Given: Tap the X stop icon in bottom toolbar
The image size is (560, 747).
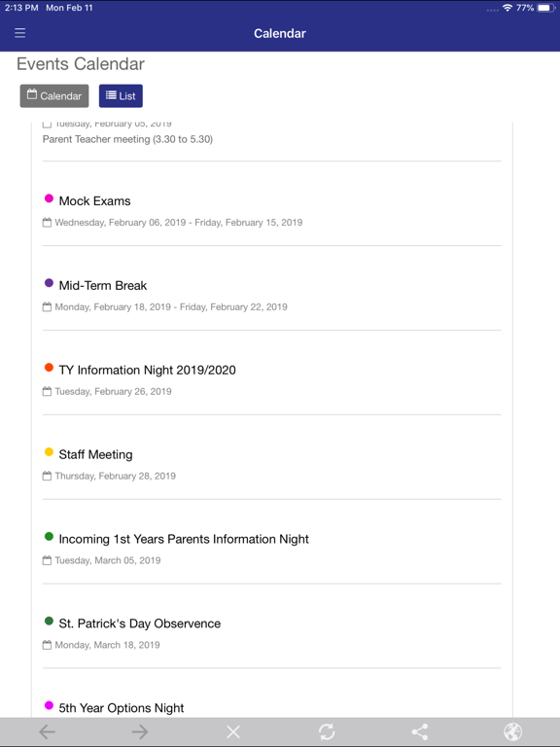Looking at the screenshot, I should 233,731.
